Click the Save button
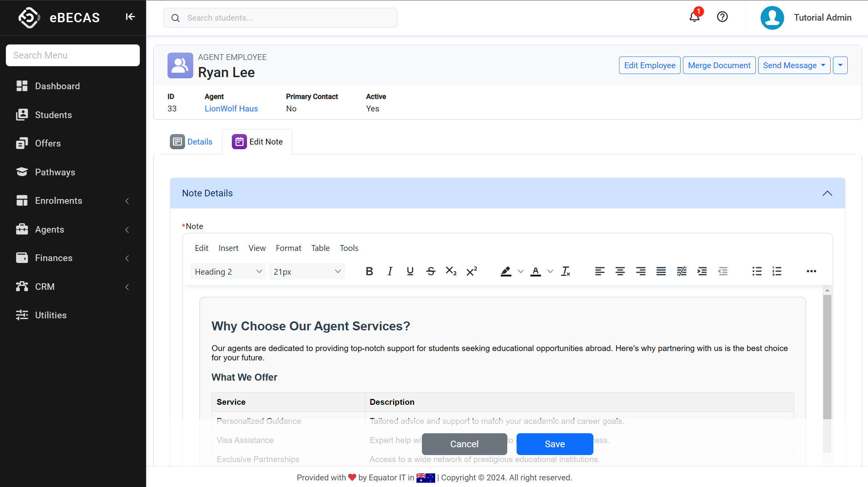 [554, 444]
